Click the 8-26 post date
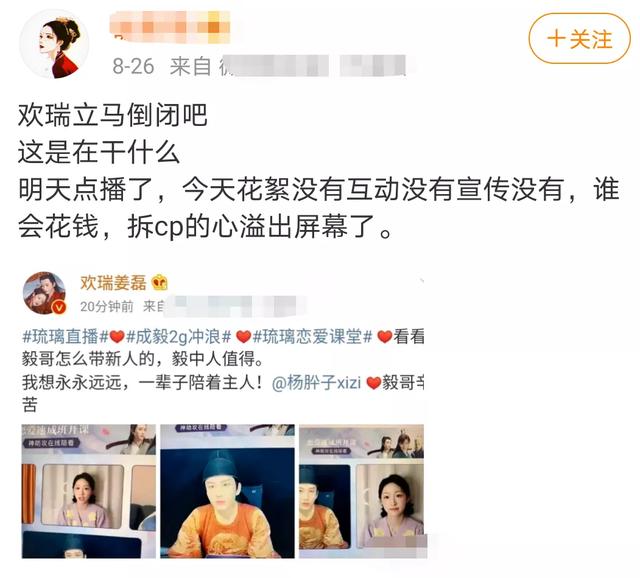The image size is (640, 578). click(133, 66)
